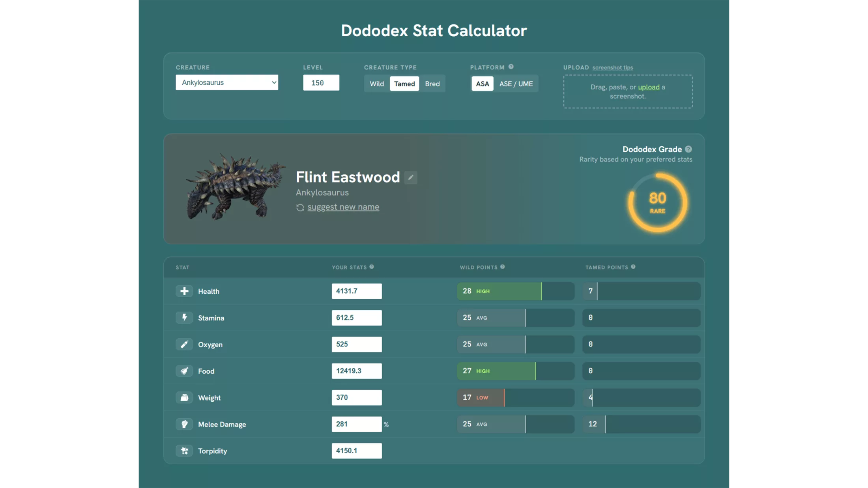Click the Health tamed points bar

tap(642, 291)
